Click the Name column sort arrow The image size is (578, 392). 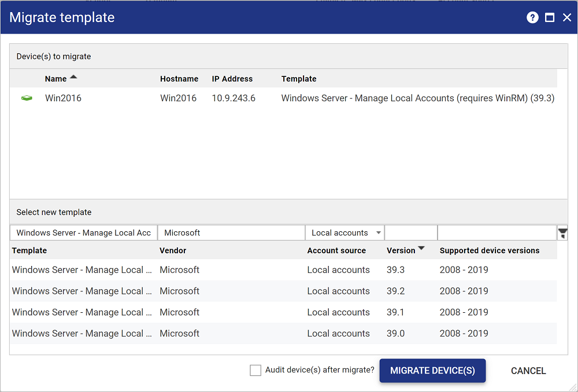click(73, 77)
